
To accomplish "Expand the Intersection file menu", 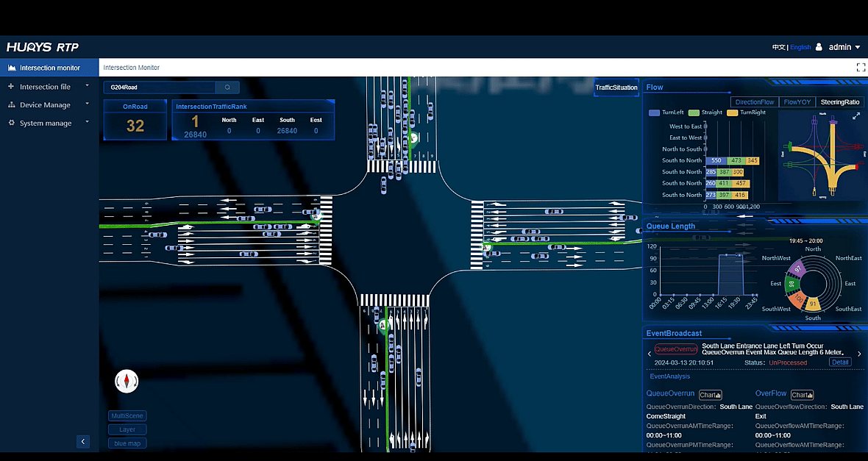I will point(49,87).
